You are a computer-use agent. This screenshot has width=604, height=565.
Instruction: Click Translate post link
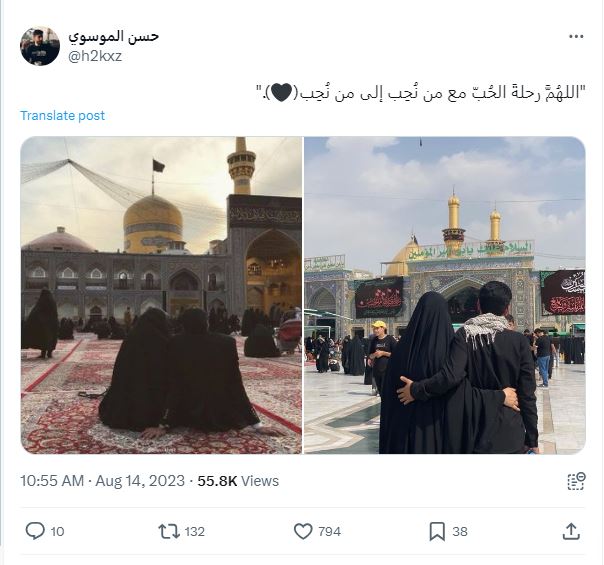[62, 116]
